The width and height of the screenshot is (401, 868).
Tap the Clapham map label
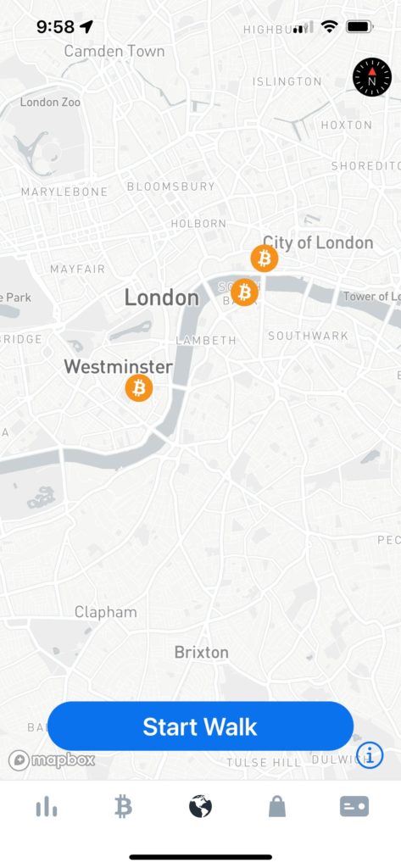pyautogui.click(x=106, y=612)
